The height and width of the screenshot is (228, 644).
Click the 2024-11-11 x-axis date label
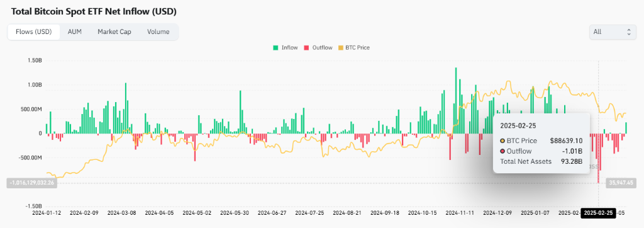[459, 213]
